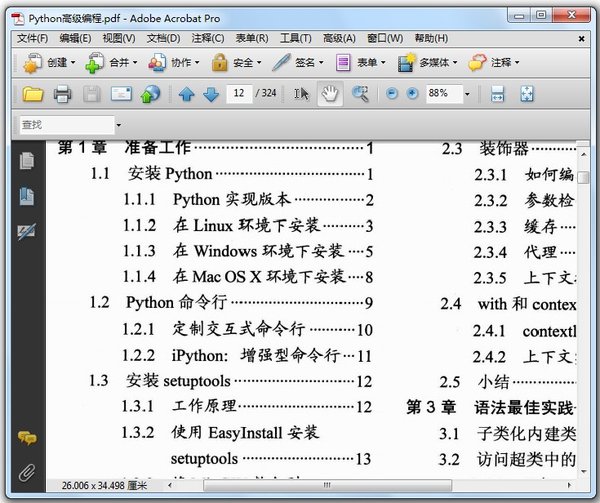
Task: Click the '1.3 安装 setuptools' entry
Action: tap(230, 381)
